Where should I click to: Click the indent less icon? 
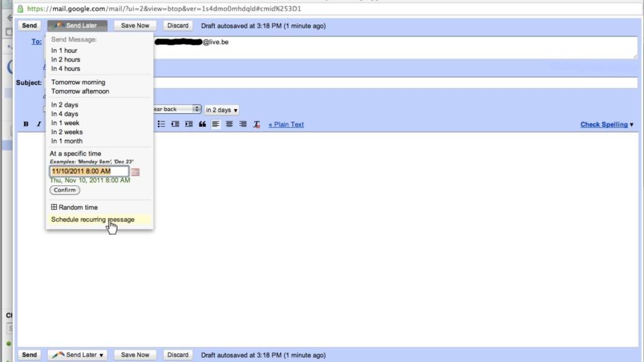tap(175, 124)
